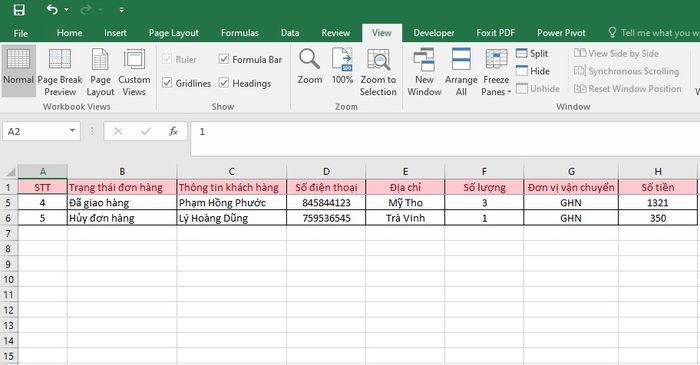Image resolution: width=700 pixels, height=365 pixels.
Task: Open the Name Box dropdown arrow
Action: coord(72,131)
